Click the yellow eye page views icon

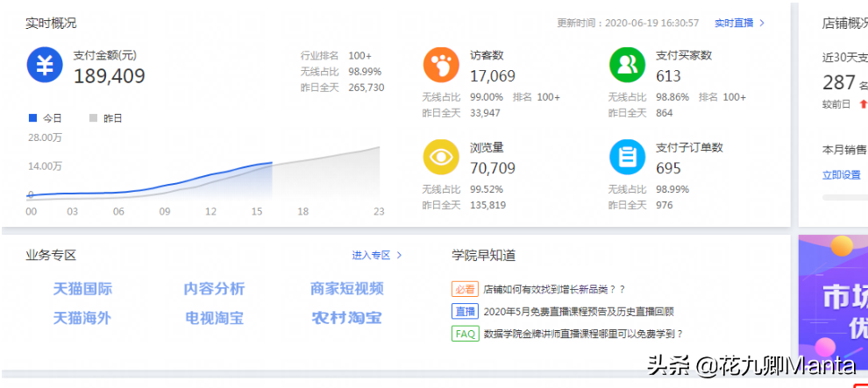(441, 157)
